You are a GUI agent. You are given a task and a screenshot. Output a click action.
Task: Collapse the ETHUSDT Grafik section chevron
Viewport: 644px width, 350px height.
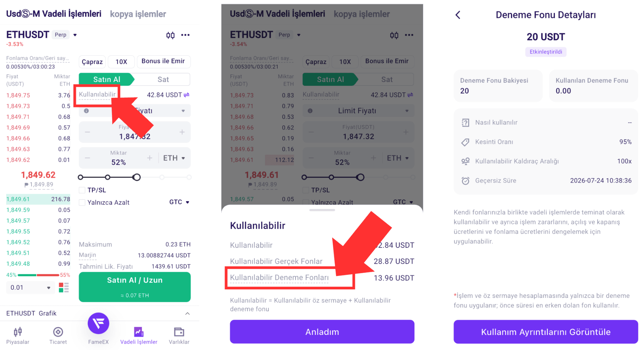click(187, 314)
